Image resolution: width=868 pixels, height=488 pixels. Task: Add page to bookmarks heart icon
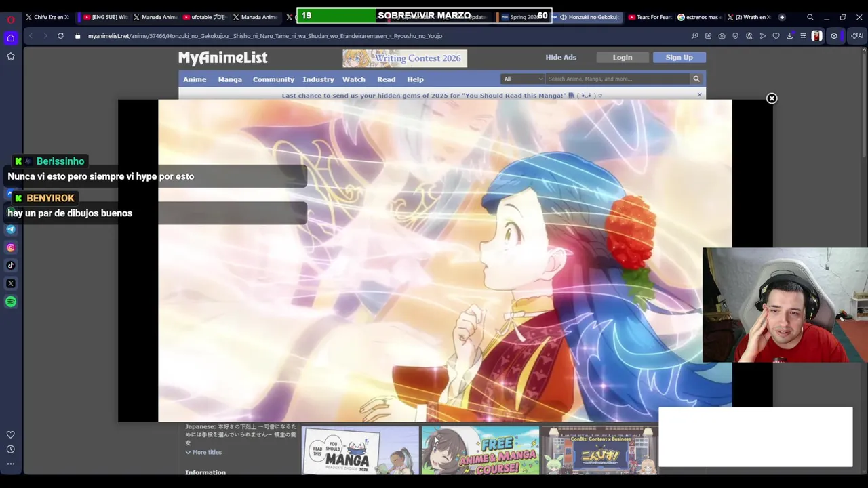click(776, 36)
